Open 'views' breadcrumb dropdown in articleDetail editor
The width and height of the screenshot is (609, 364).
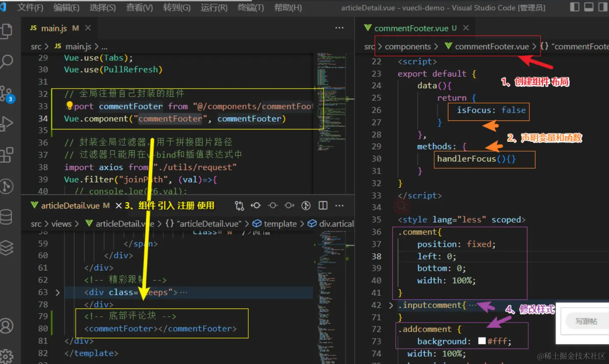[x=62, y=223]
